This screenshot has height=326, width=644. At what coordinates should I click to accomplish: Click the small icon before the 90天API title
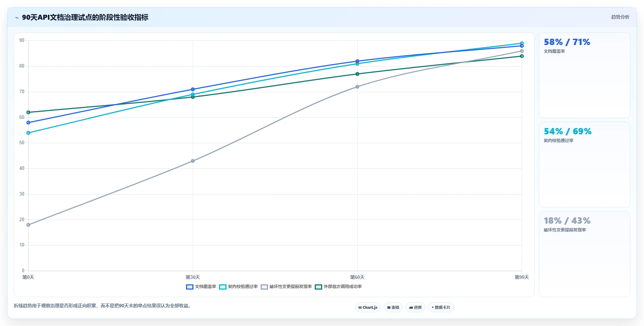click(17, 18)
